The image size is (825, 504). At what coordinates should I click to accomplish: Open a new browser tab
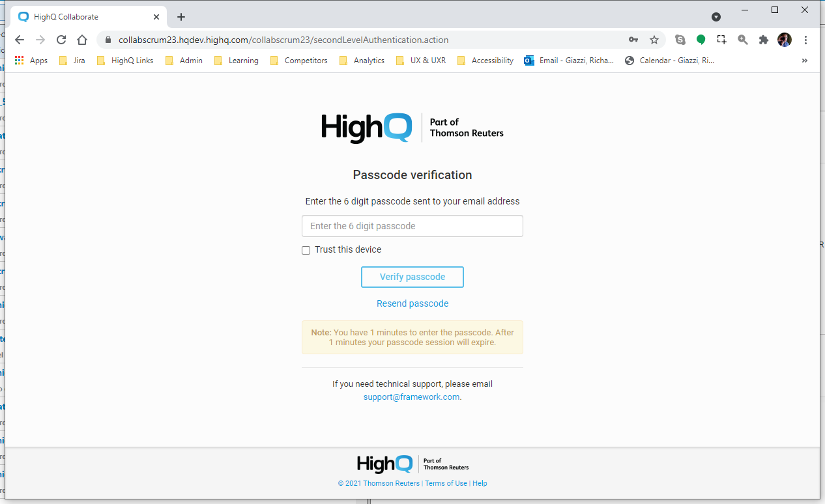click(181, 17)
